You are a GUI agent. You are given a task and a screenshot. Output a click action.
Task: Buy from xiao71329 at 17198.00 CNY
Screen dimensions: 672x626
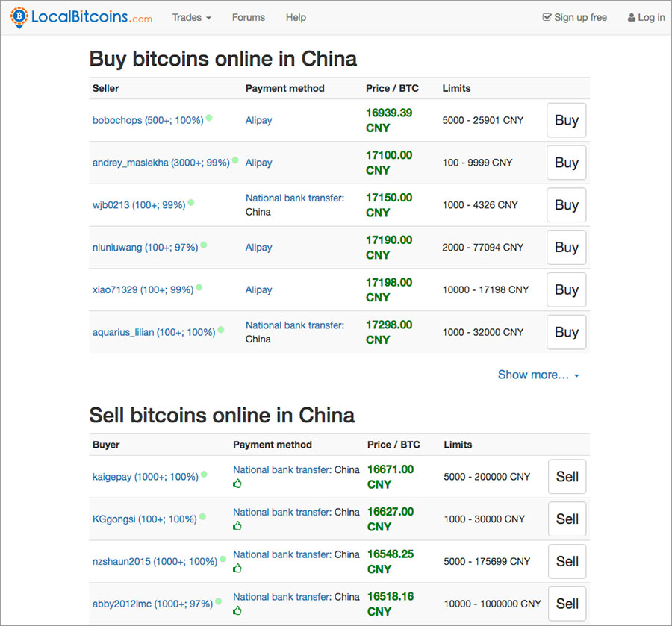(567, 290)
